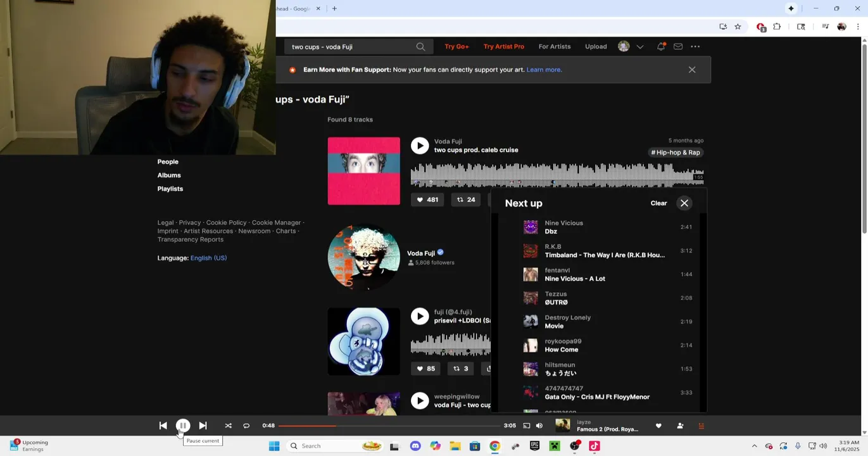Select Gata Only - Cris MJ queue row
This screenshot has height=456, width=868.
(599, 393)
